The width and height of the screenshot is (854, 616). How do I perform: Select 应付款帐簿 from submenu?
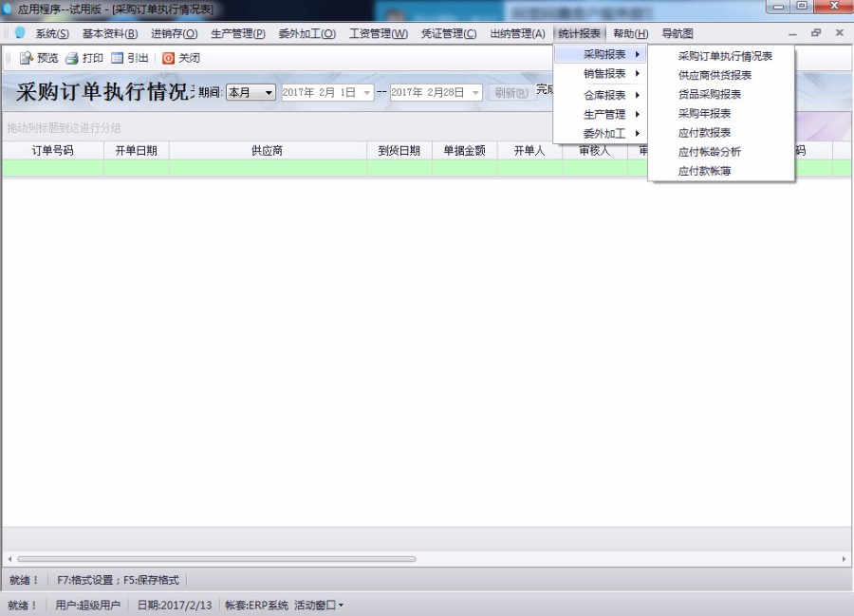coord(721,171)
